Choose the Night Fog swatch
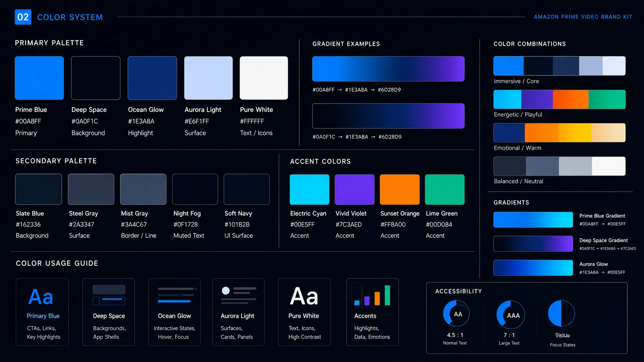 click(195, 189)
